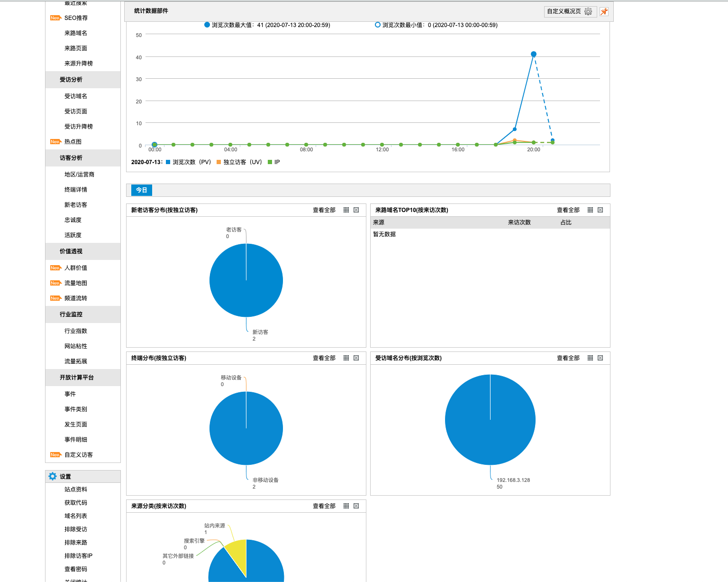Screen dimensions: 728x582
Task: Open 终端详情 in the sidebar
Action: point(76,190)
